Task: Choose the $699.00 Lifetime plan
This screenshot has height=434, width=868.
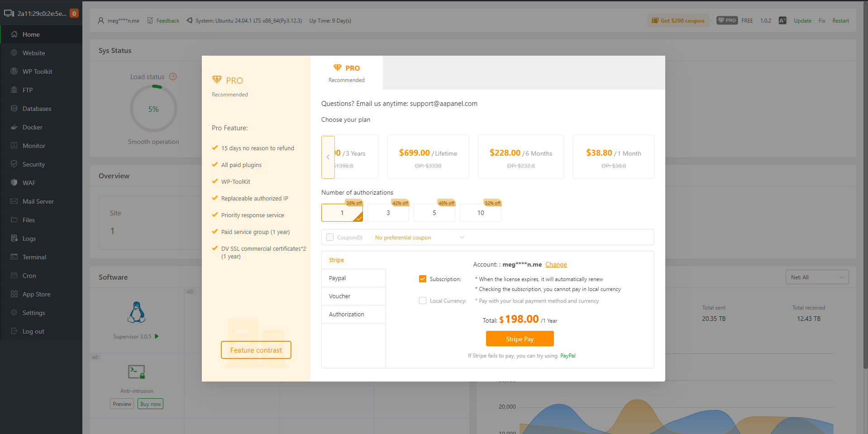Action: coord(428,157)
